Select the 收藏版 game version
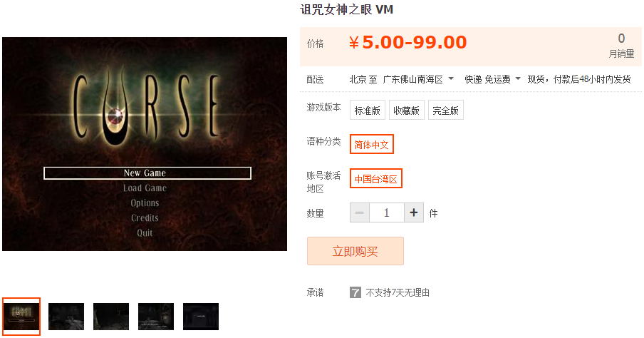The image size is (644, 338). 406,111
